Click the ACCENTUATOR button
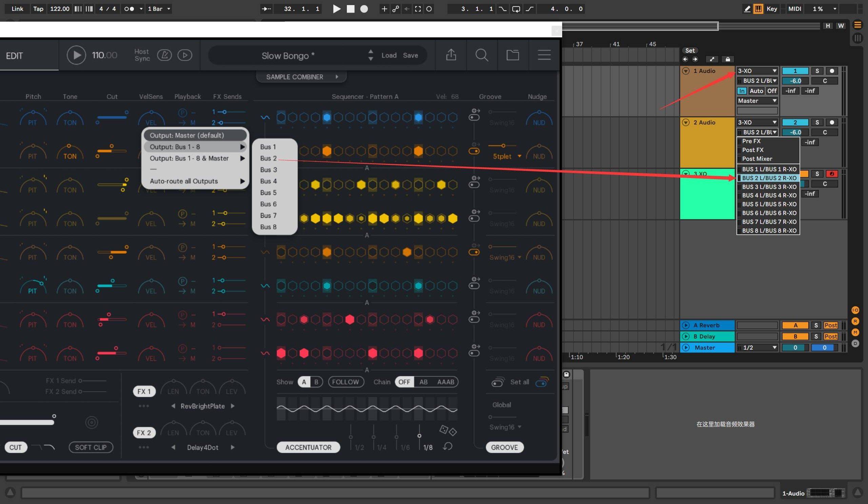 coord(308,447)
